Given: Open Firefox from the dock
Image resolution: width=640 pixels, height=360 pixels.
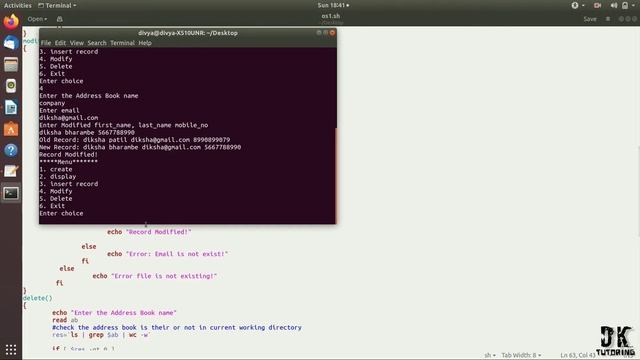Looking at the screenshot, I should (x=11, y=21).
